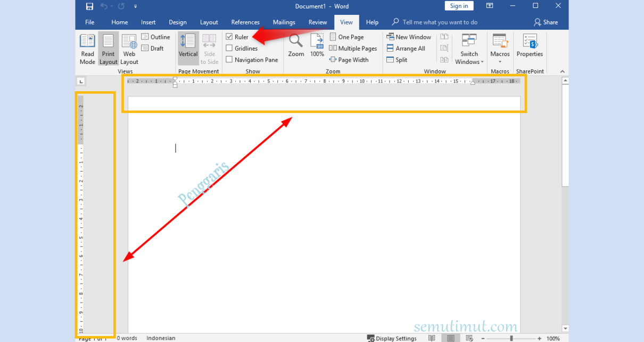Open the Design tab
This screenshot has height=342, width=644.
click(x=178, y=22)
